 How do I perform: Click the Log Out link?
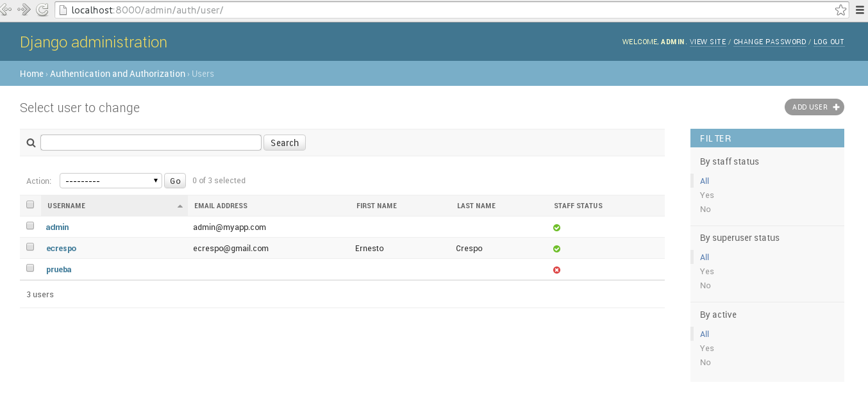[828, 42]
